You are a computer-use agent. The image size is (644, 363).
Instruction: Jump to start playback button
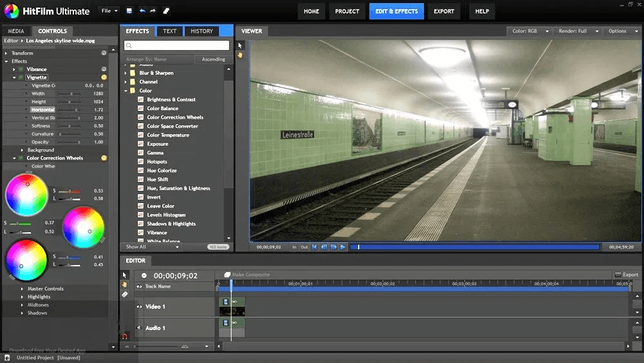[x=315, y=247]
